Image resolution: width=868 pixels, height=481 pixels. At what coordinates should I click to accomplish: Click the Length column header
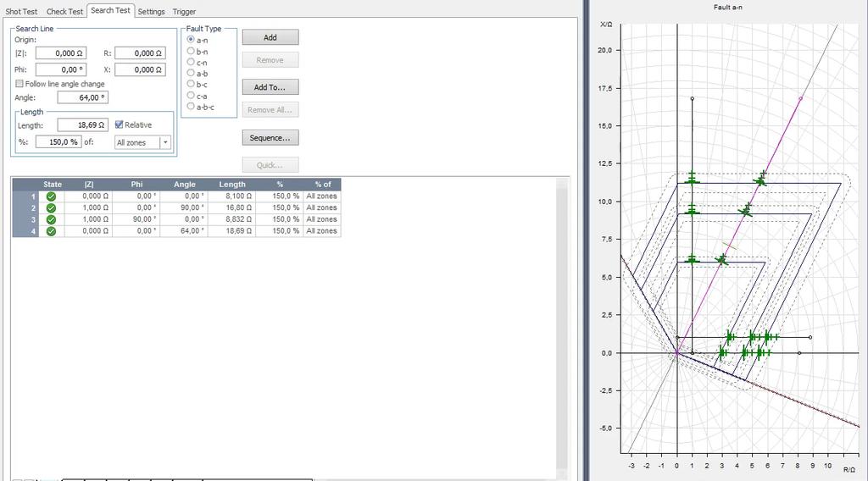coord(232,185)
